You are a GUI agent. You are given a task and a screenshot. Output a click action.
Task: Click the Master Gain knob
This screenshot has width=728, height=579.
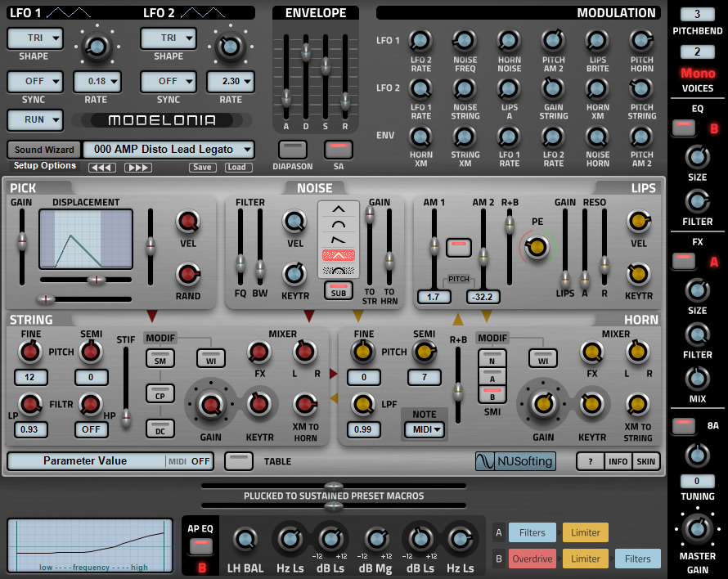click(698, 528)
